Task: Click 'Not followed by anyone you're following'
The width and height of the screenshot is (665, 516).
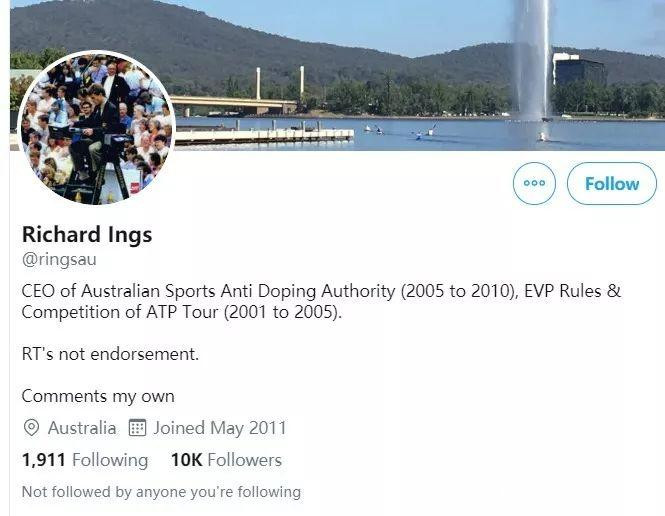Action: pyautogui.click(x=161, y=491)
